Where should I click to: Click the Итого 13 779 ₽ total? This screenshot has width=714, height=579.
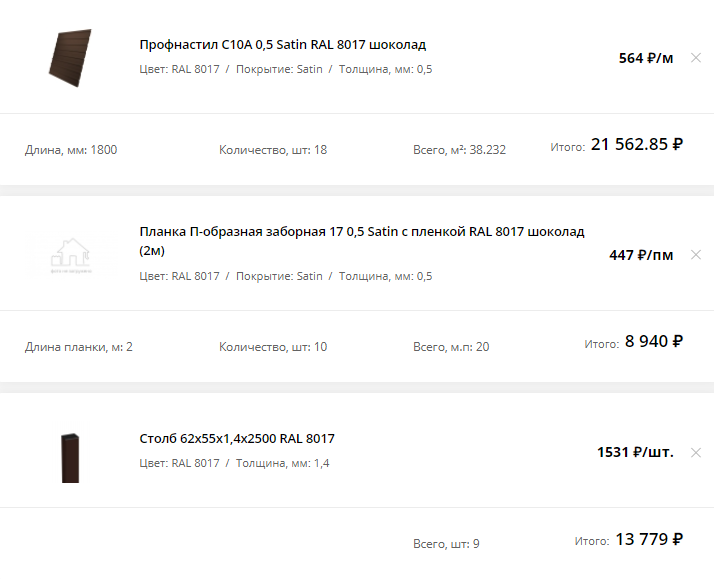point(648,540)
